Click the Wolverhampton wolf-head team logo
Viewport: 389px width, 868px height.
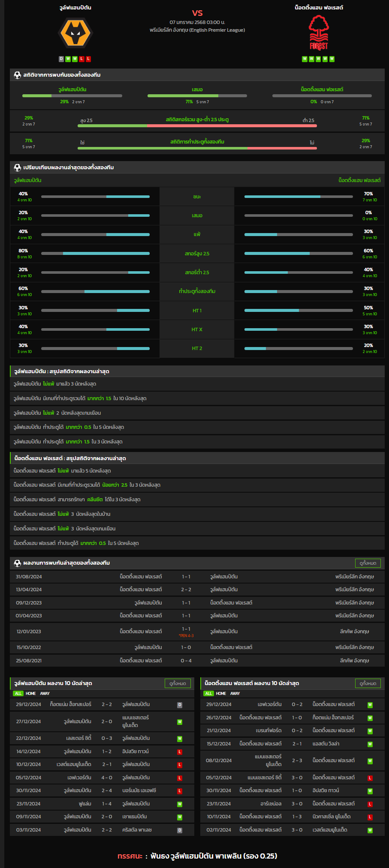(x=75, y=33)
